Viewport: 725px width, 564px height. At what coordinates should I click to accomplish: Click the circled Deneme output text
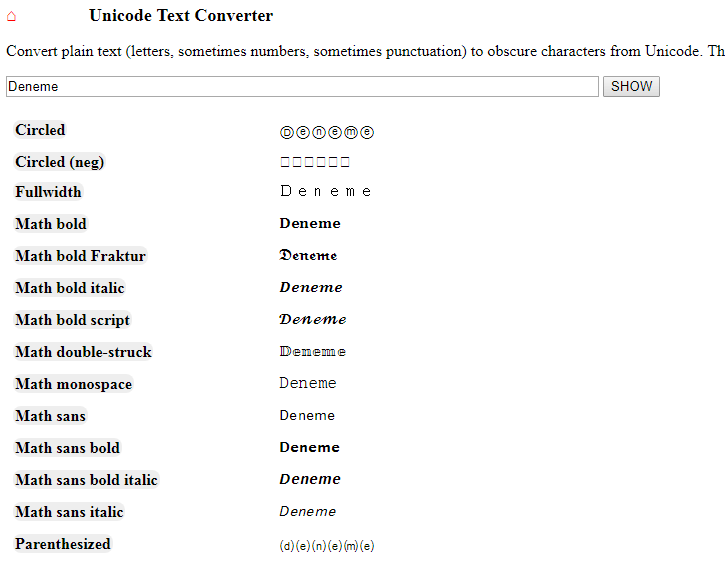point(327,133)
